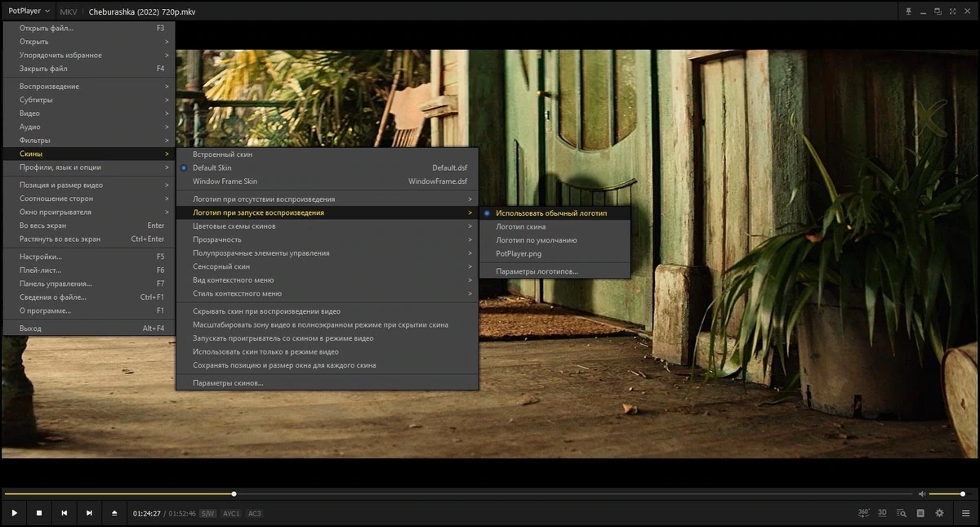Click the Play button
The height and width of the screenshot is (527, 980).
pyautogui.click(x=14, y=513)
